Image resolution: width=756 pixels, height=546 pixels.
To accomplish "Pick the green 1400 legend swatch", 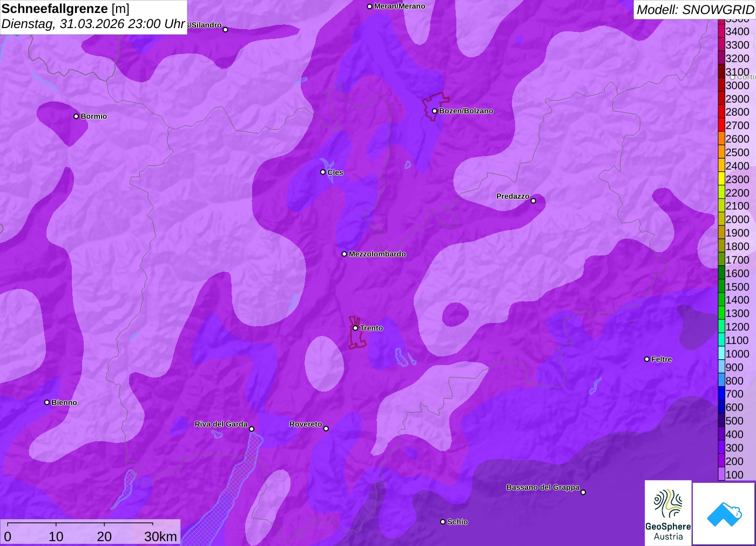I will click(721, 300).
